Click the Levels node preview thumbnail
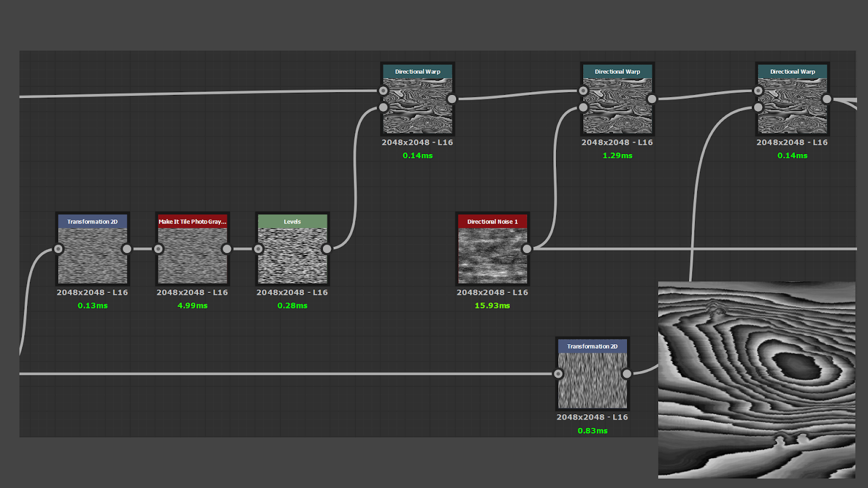This screenshot has width=868, height=488. 292,255
